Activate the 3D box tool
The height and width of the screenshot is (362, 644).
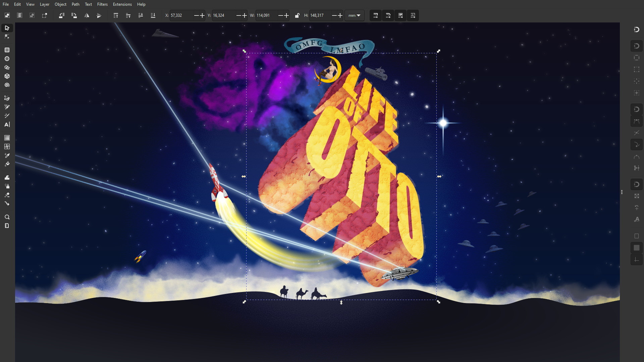pos(7,76)
